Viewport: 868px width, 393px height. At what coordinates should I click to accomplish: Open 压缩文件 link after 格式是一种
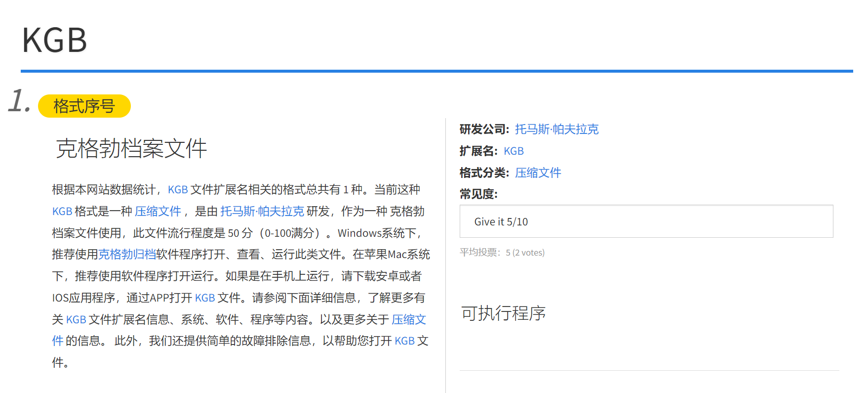158,212
